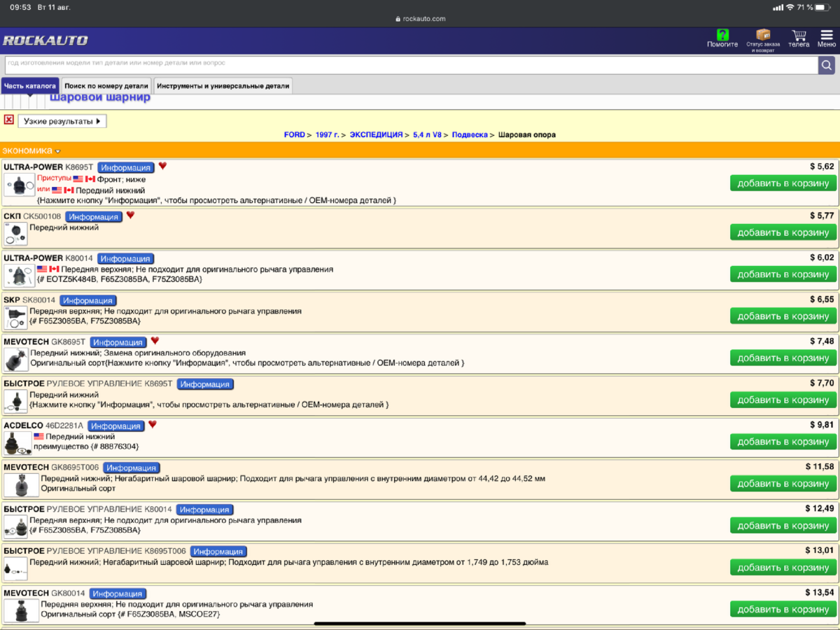Viewport: 840px width, 630px height.
Task: Open MEVOTECH GK8695T product thumbnail
Action: coord(15,360)
